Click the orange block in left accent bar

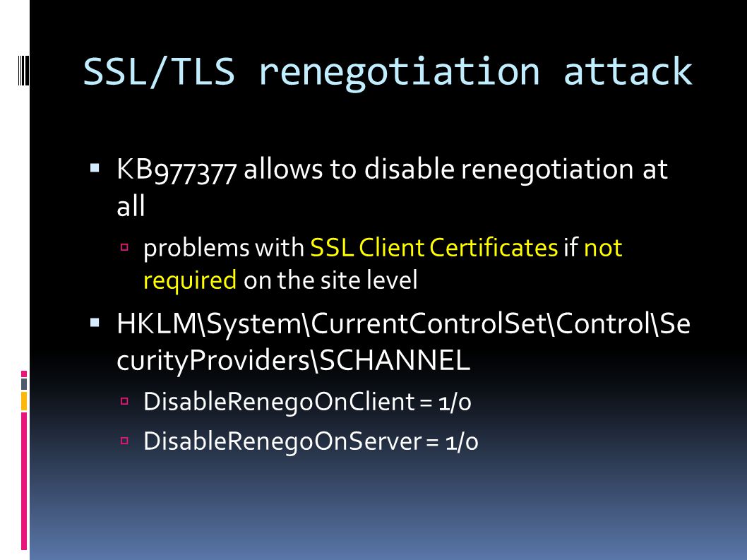click(24, 401)
